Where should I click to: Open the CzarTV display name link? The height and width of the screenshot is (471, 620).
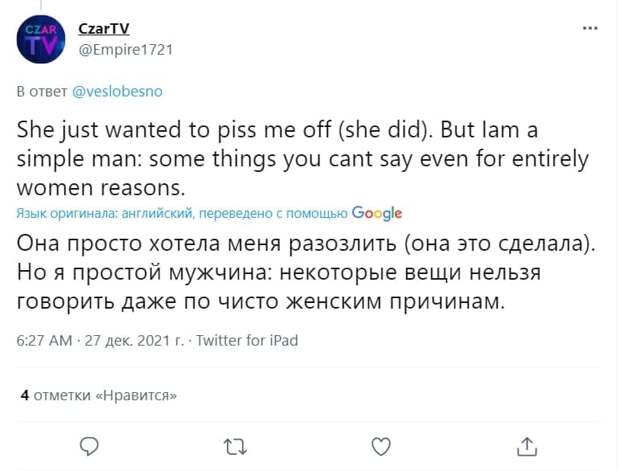(x=104, y=28)
